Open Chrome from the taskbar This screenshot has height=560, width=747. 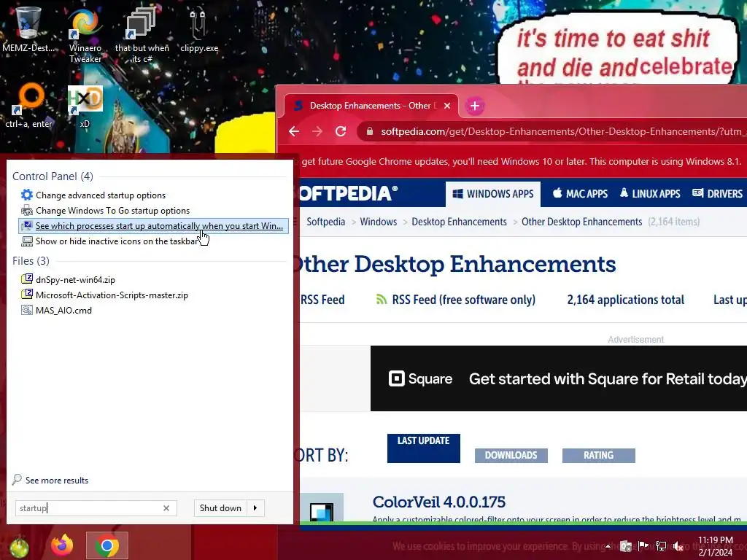click(x=107, y=545)
